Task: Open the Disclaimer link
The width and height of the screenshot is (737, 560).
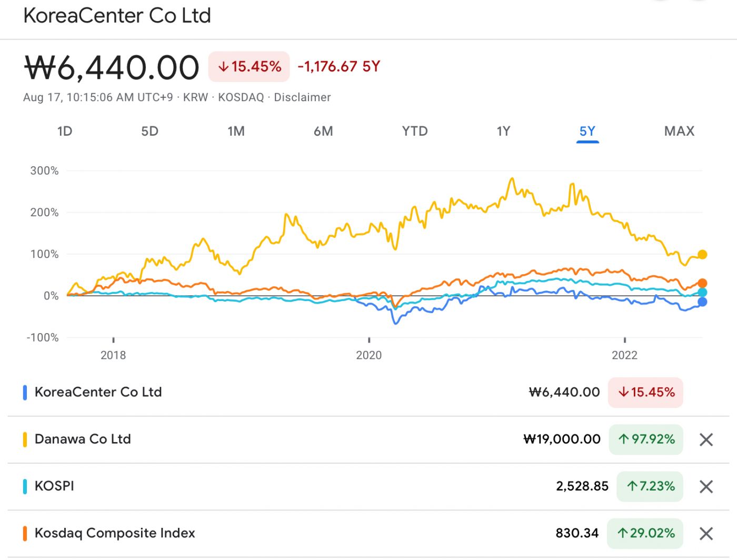Action: (x=302, y=97)
